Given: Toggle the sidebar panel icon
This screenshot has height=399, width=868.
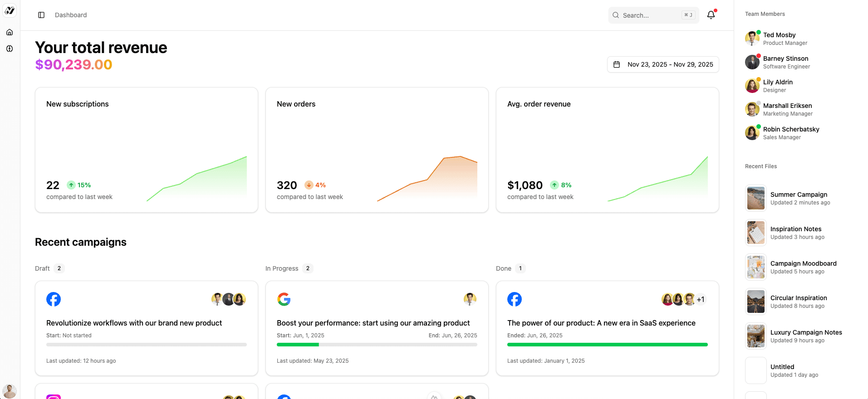Looking at the screenshot, I should pos(41,15).
